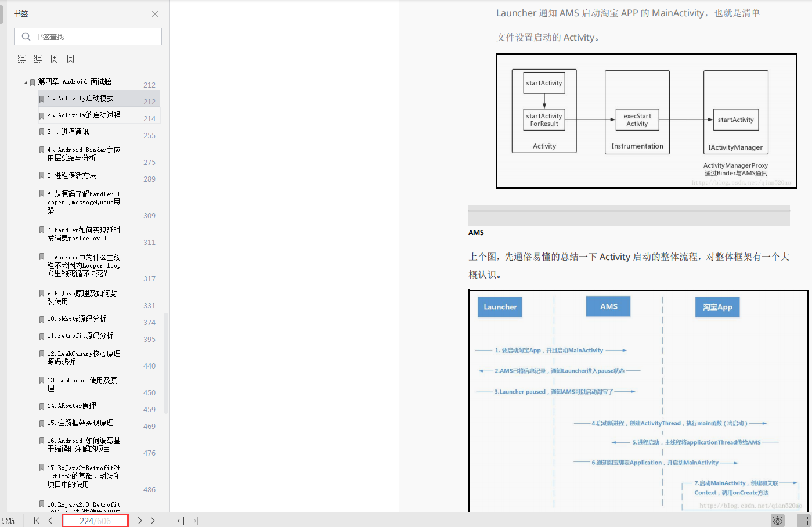
Task: Click the 224/606 page number field
Action: click(95, 521)
